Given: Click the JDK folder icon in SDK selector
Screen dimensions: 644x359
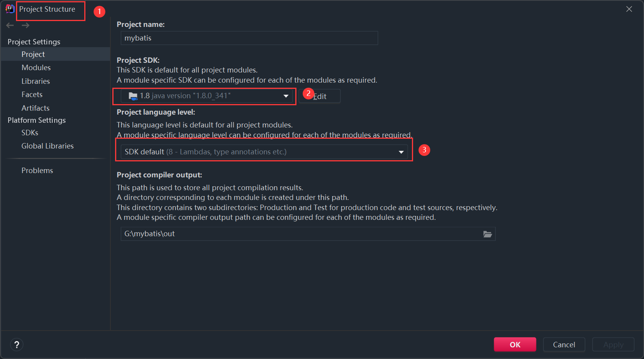Looking at the screenshot, I should 133,96.
